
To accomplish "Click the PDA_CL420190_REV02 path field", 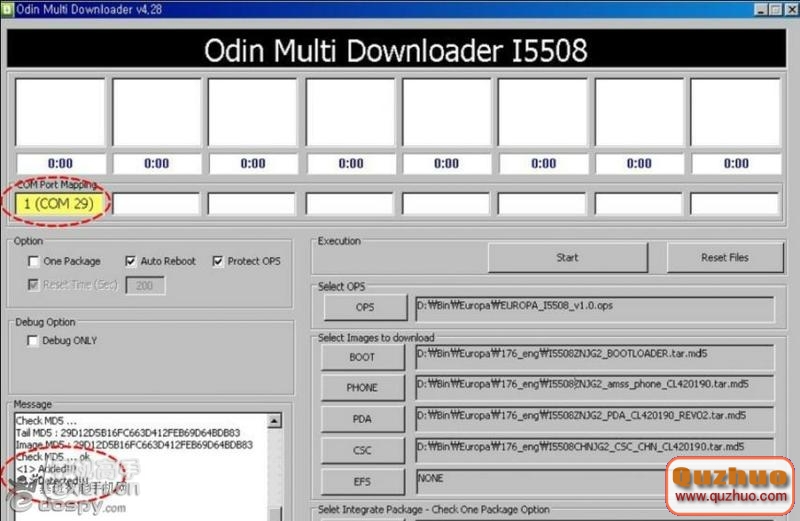I will pyautogui.click(x=595, y=419).
